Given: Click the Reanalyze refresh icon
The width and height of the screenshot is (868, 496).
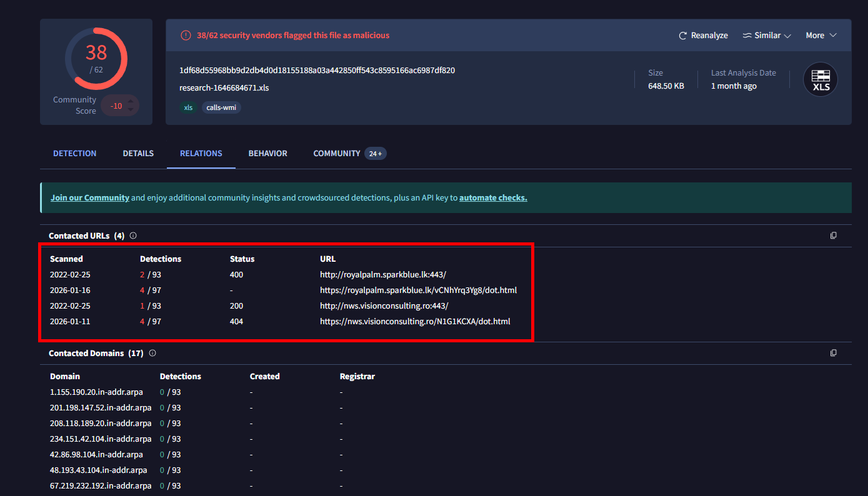Looking at the screenshot, I should click(x=683, y=36).
